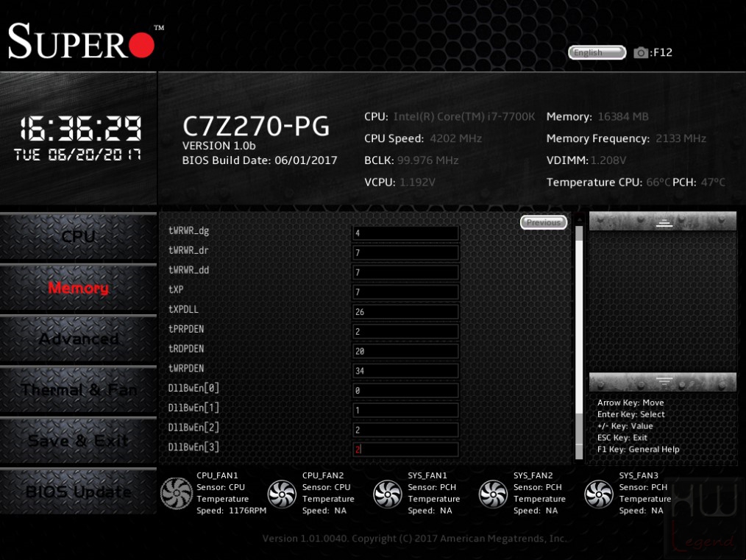Click the CPU_FAN1 speed 1176RPM reading
The height and width of the screenshot is (560, 746).
coord(231,511)
